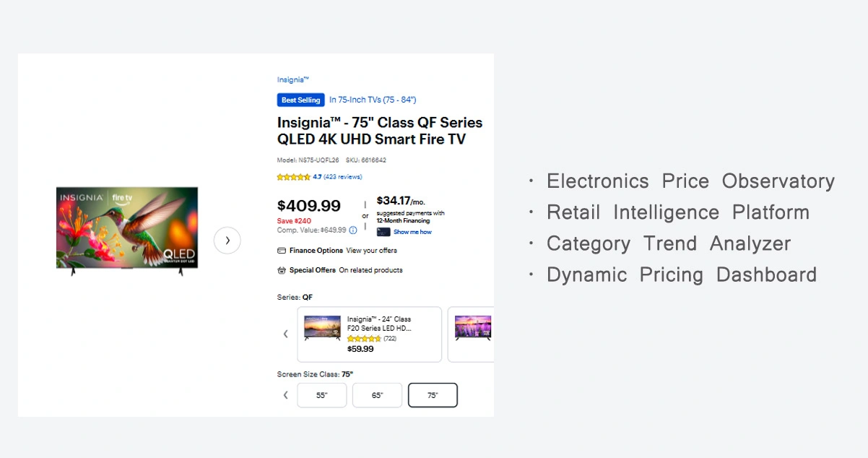Click the financing credit card icon
The width and height of the screenshot is (868, 458).
(x=383, y=232)
